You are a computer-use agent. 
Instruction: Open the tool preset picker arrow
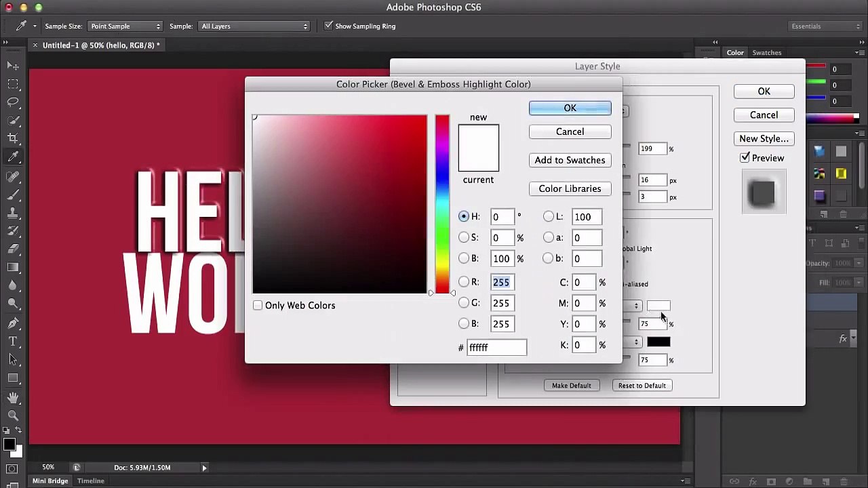pyautogui.click(x=35, y=26)
